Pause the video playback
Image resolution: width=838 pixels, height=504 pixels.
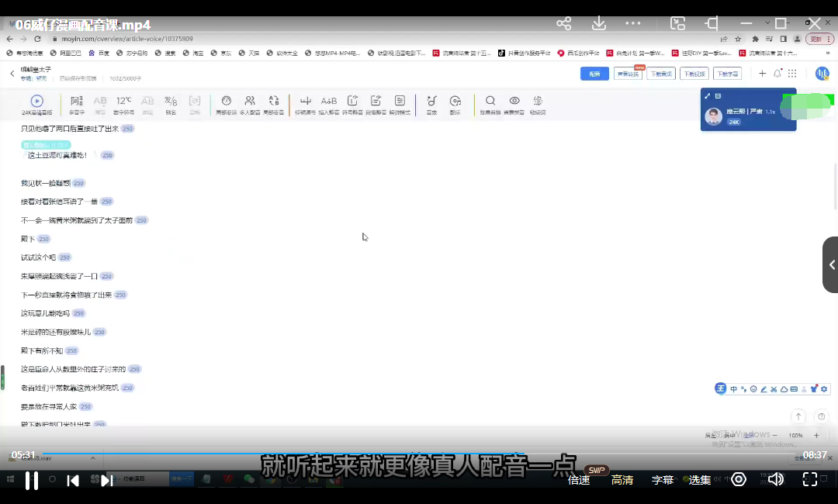click(32, 480)
